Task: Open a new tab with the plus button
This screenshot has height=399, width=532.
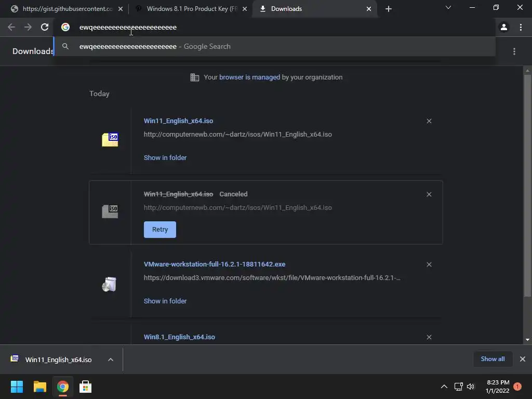Action: point(389,9)
